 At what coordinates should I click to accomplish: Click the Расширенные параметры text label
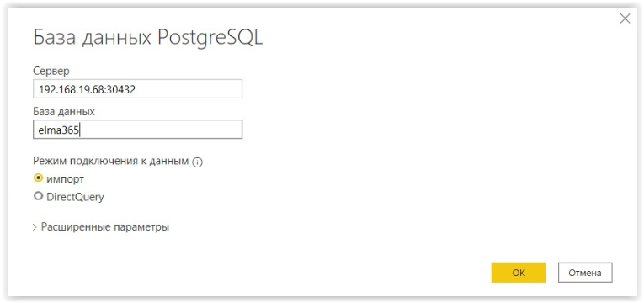coord(105,227)
